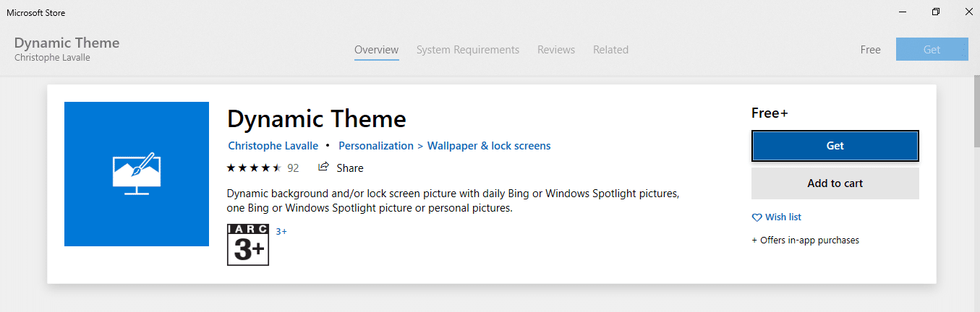Open Christophe Lavalle publisher link
980x312 pixels.
pos(273,146)
